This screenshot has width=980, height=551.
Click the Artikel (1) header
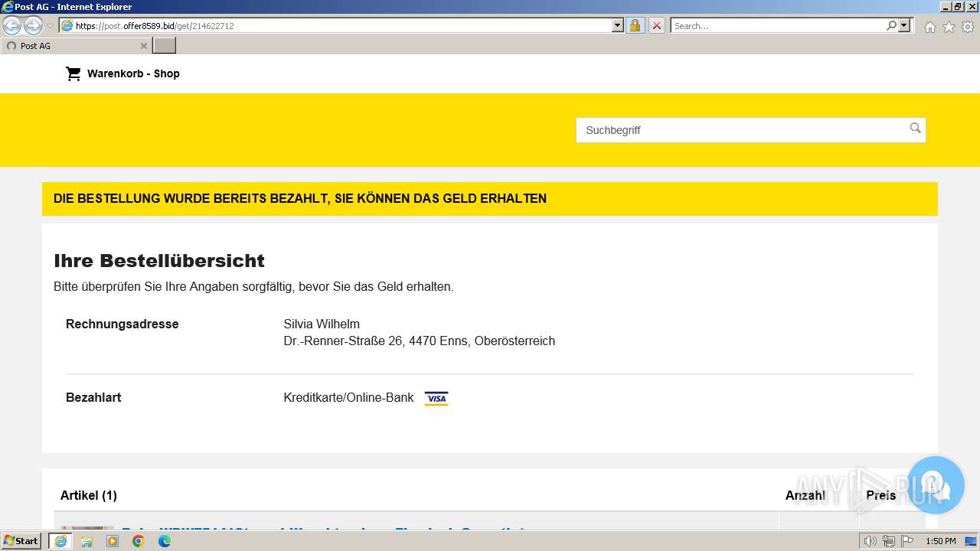click(x=89, y=495)
